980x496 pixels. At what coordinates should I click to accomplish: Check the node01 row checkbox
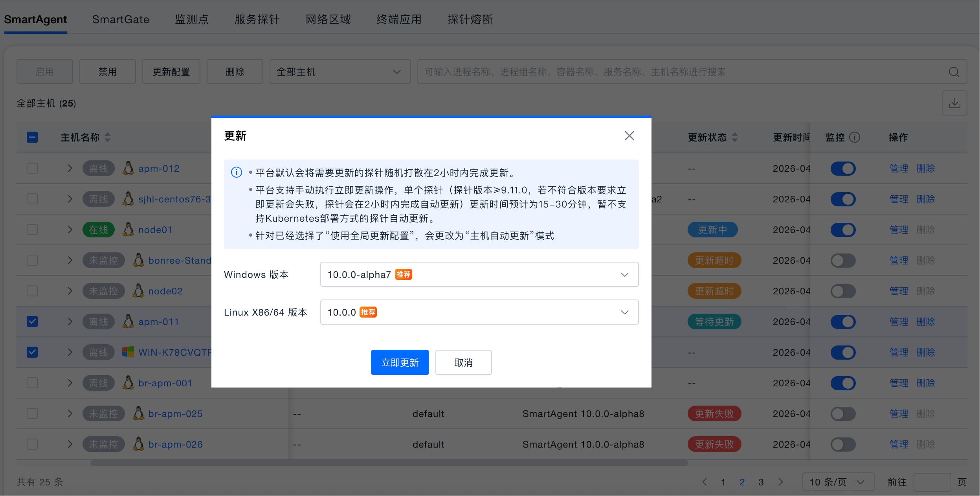tap(32, 230)
